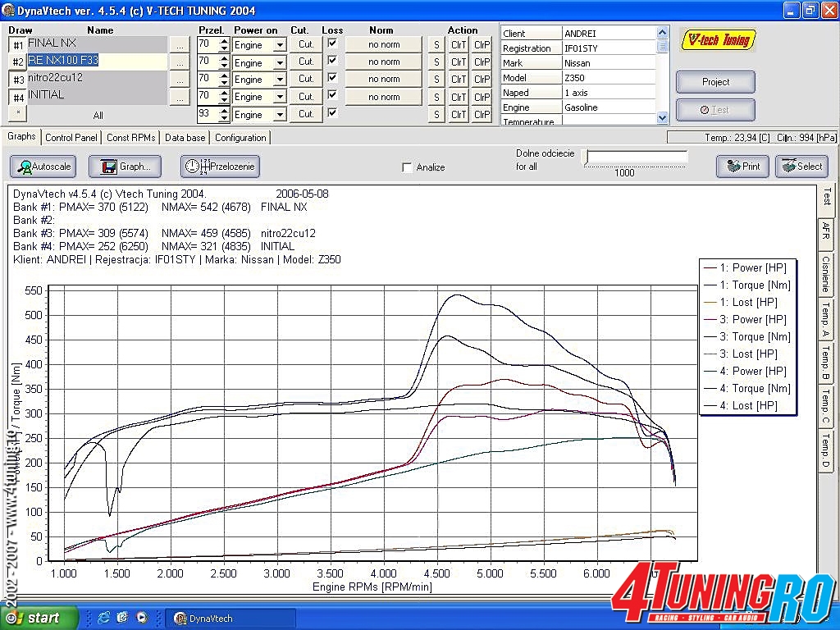Click the Autoscale magnifier button
This screenshot has height=630, width=840.
43,167
